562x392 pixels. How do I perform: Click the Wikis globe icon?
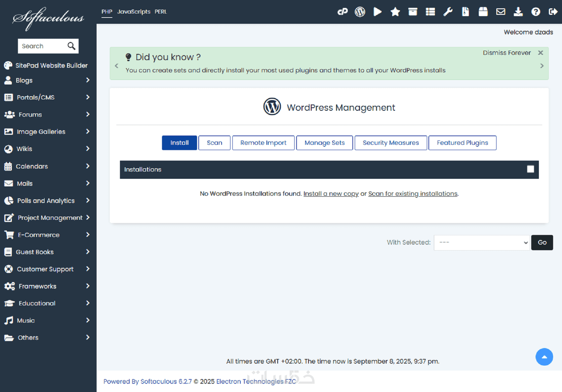(x=9, y=149)
